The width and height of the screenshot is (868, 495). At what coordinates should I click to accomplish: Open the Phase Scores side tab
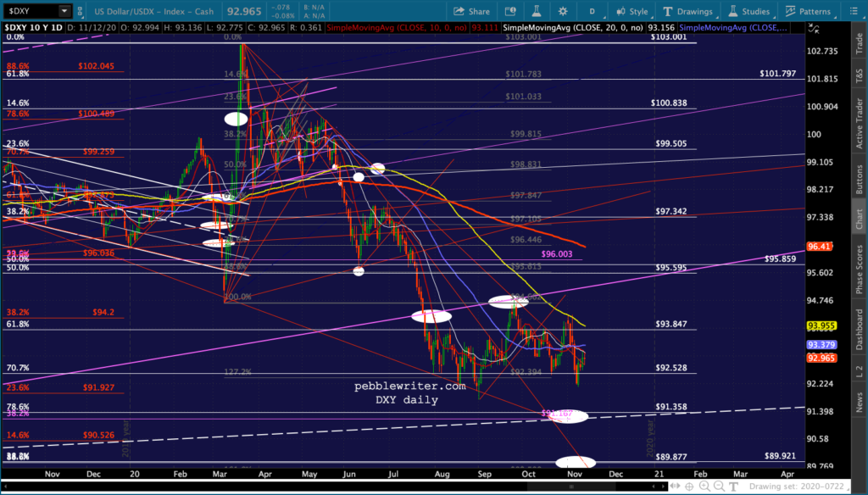click(860, 269)
